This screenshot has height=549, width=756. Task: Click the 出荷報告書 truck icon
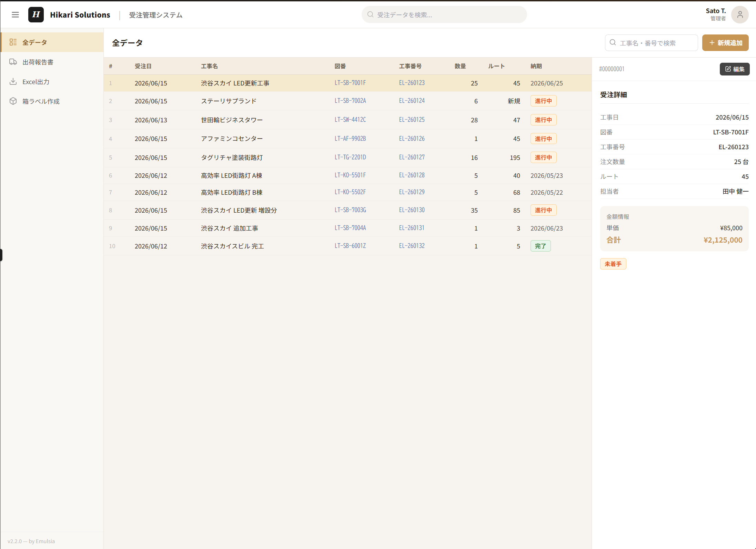[13, 62]
